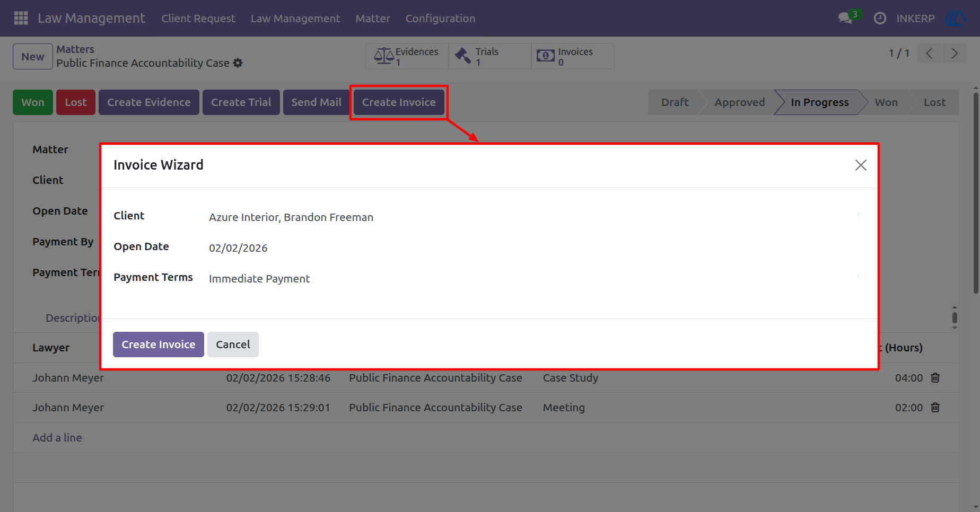The height and width of the screenshot is (512, 980).
Task: Delete the Meeting timesheet line
Action: pos(935,408)
